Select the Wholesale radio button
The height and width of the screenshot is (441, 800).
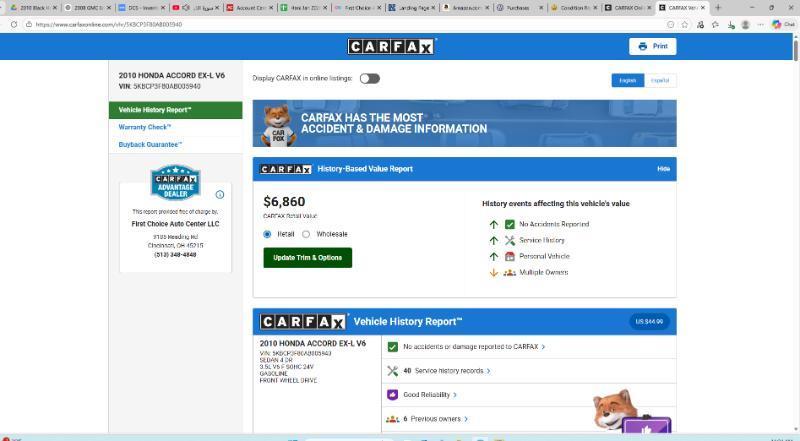point(306,234)
